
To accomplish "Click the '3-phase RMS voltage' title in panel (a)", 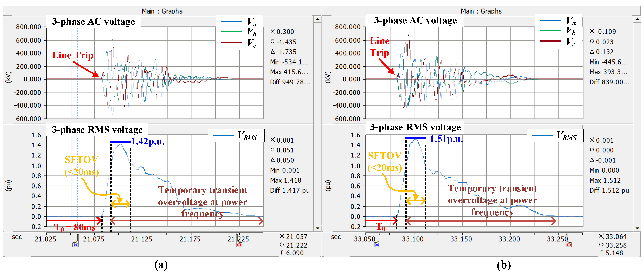I will click(97, 130).
